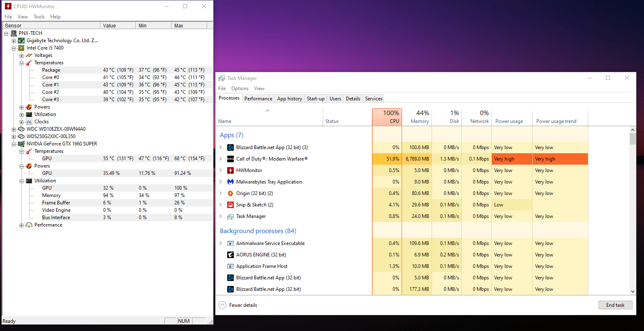Image resolution: width=644 pixels, height=331 pixels.
Task: Expand the Snip & Sketch (2) group
Action: point(221,205)
